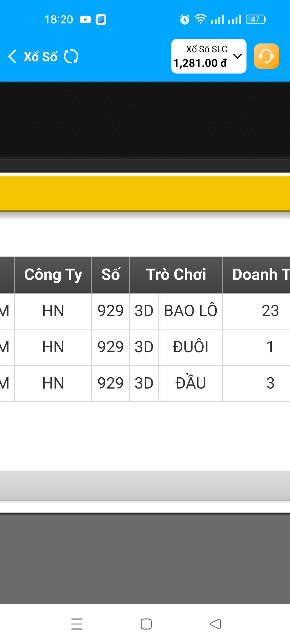Tap the 1,281.00 đ balance amount
This screenshot has height=644, width=290.
point(200,63)
